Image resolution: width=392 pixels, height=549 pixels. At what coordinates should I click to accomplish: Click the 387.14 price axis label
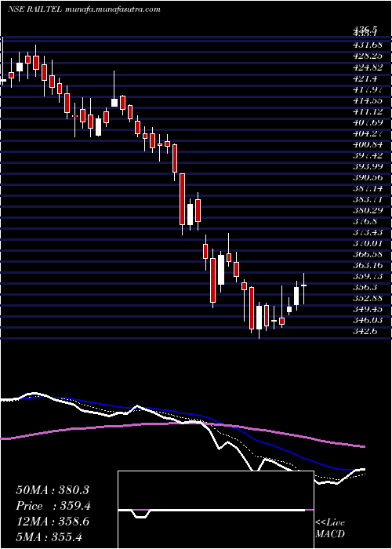[369, 188]
